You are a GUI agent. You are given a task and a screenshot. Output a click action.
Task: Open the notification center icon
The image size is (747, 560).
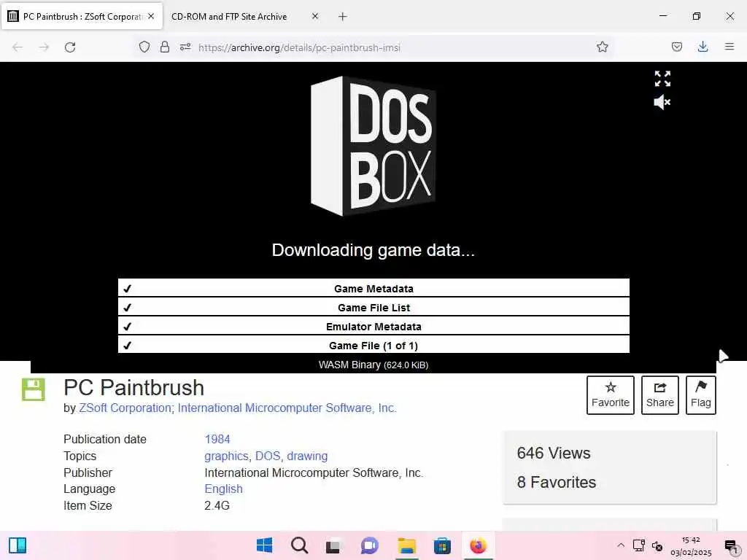[731, 546]
